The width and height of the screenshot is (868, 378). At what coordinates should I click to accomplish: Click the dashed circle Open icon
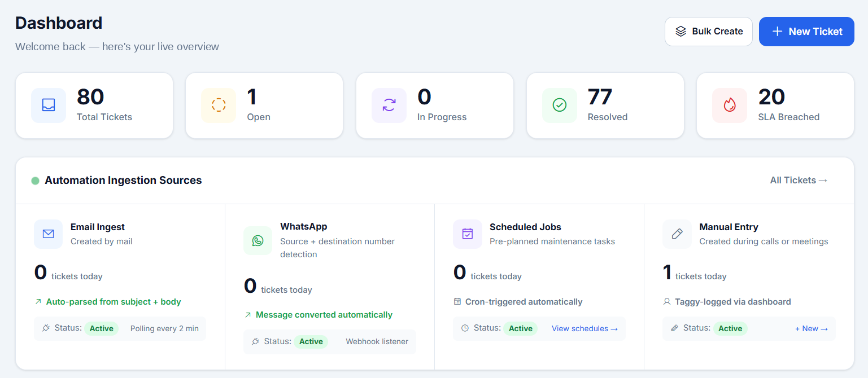pyautogui.click(x=219, y=105)
